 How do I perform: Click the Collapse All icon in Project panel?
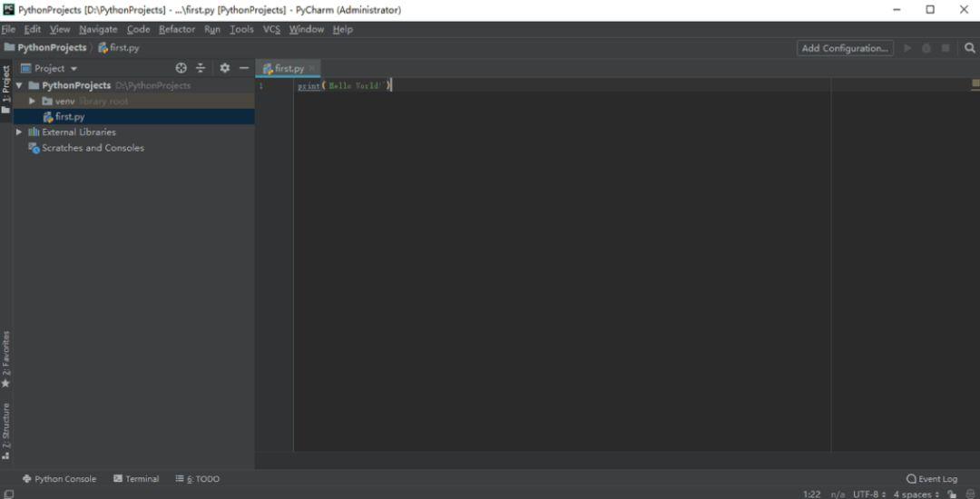[201, 68]
